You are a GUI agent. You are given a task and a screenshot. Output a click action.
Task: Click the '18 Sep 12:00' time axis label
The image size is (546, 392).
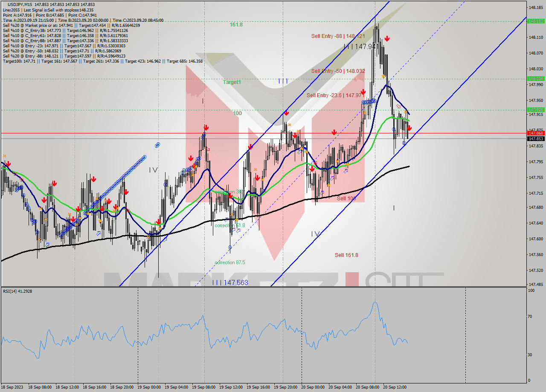coord(68,387)
